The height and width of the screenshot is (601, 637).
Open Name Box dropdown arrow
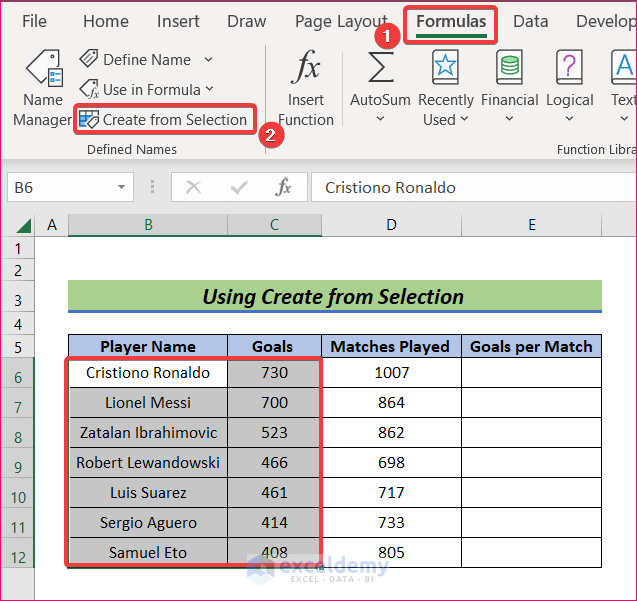point(121,187)
